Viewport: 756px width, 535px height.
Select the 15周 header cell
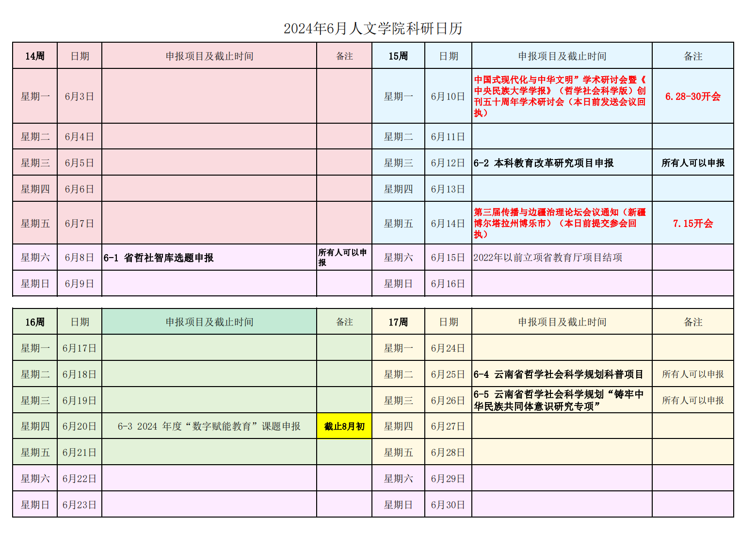point(398,56)
